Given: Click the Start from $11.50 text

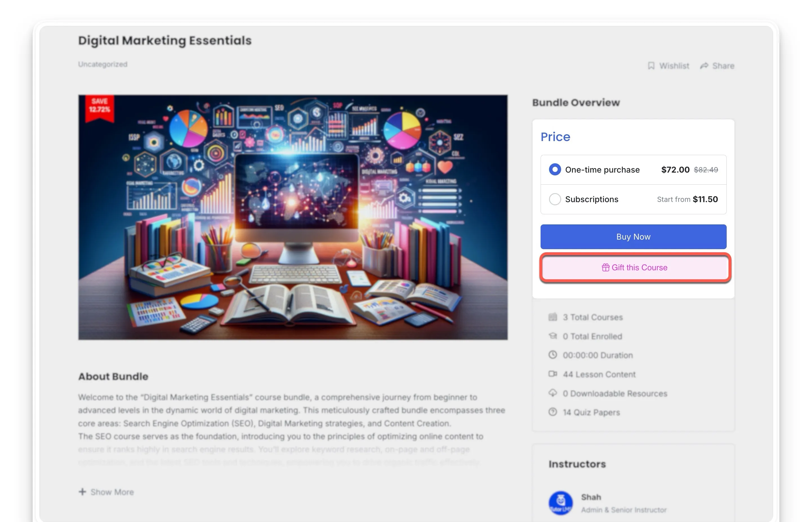Looking at the screenshot, I should (687, 199).
